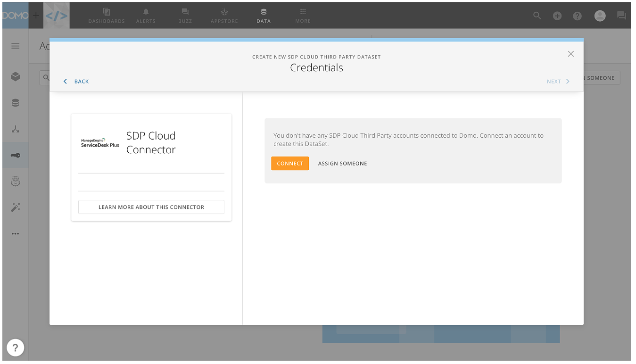
Task: Click the no-accounts-connected message text
Action: 408,140
